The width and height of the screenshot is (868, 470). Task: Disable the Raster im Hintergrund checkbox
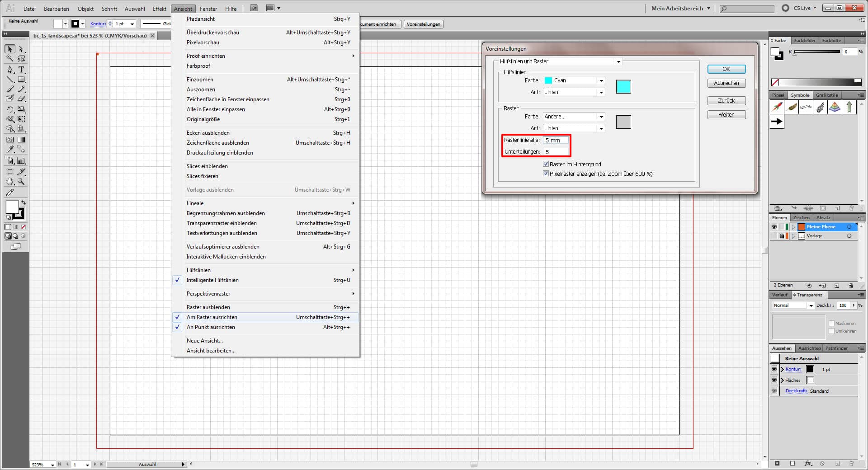(546, 164)
